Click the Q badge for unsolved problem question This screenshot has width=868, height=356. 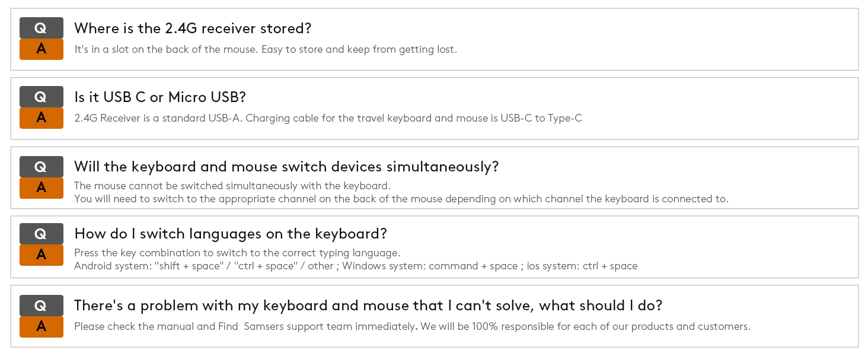[x=41, y=306]
